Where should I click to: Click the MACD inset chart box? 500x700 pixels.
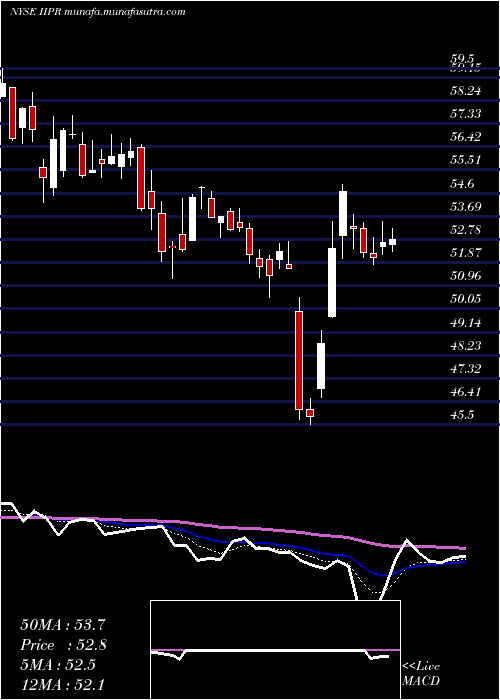(x=275, y=650)
